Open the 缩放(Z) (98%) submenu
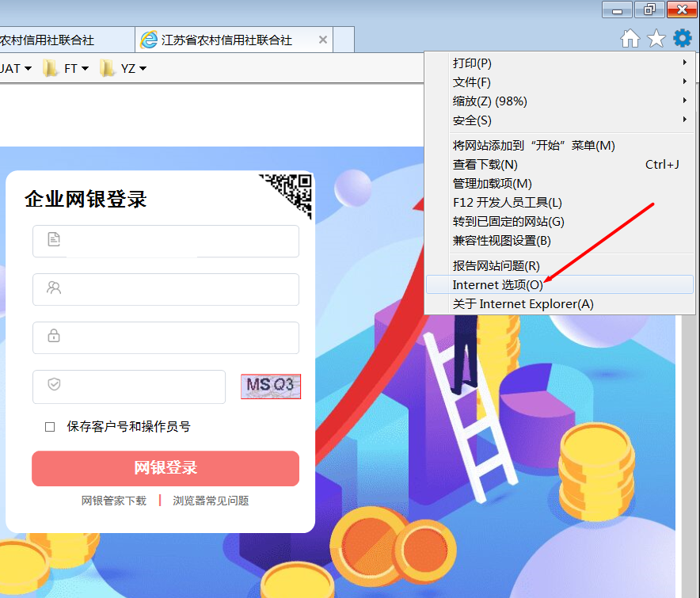The image size is (700, 598). pos(561,101)
